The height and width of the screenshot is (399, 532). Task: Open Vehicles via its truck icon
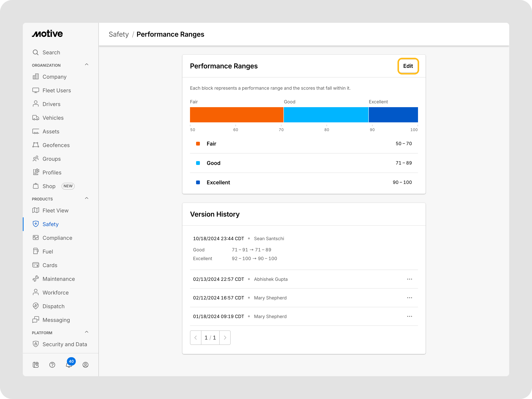[36, 118]
